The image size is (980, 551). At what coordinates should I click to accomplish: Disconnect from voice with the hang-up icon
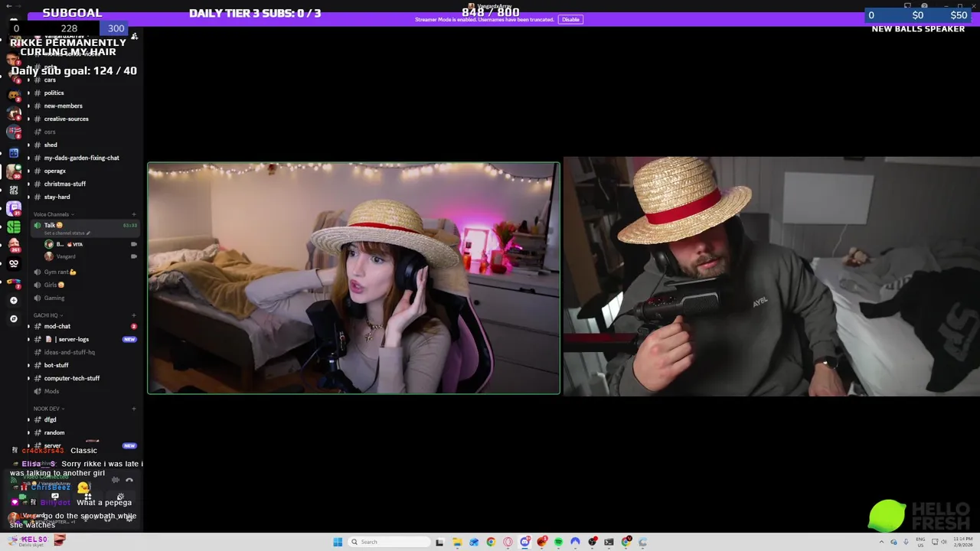129,481
